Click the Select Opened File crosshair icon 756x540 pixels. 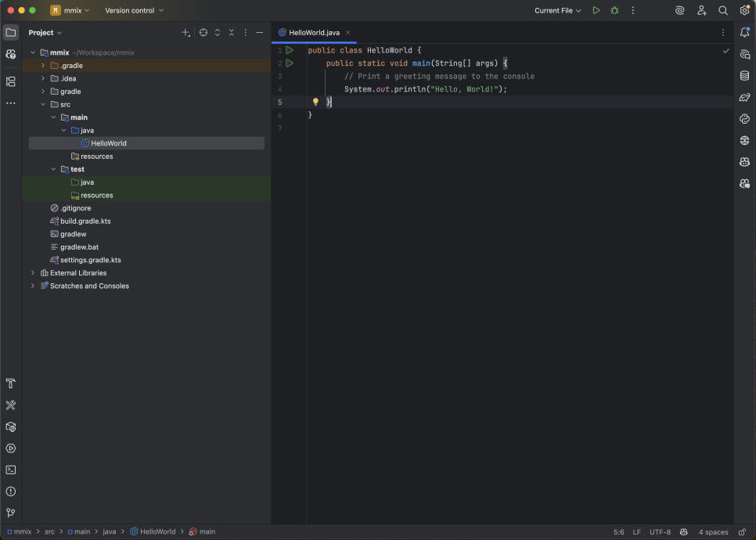(203, 33)
